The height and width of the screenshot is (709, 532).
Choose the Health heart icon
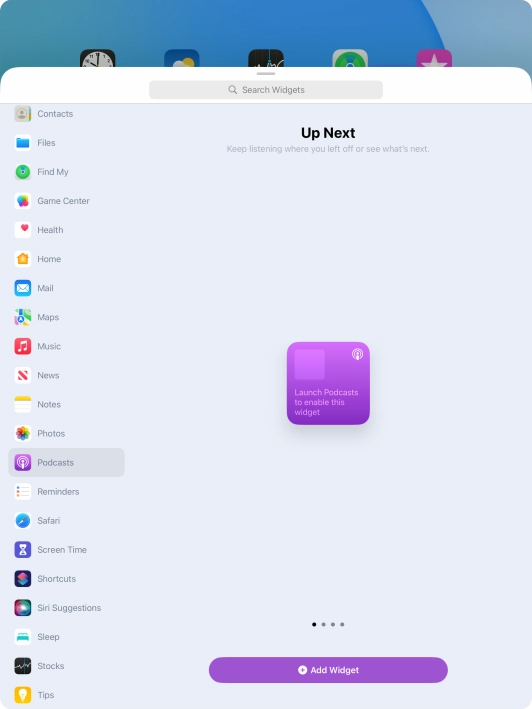tap(23, 230)
